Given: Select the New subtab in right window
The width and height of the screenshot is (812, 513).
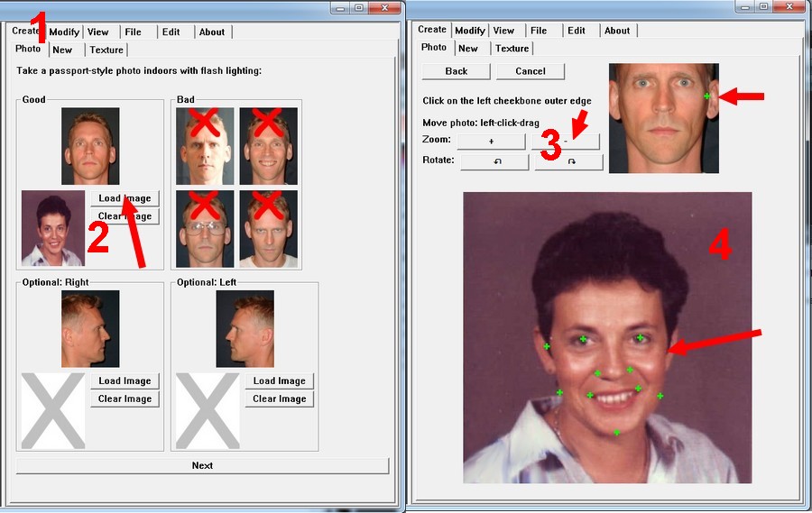Looking at the screenshot, I should (468, 49).
